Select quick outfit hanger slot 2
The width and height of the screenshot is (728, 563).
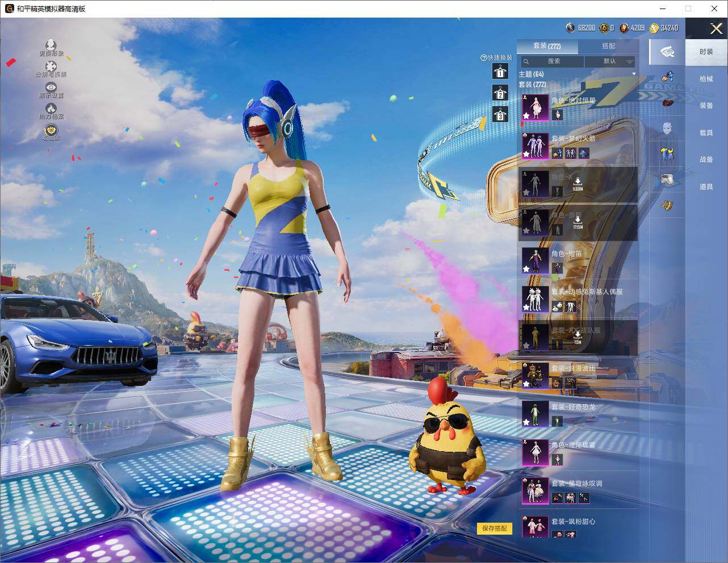500,93
